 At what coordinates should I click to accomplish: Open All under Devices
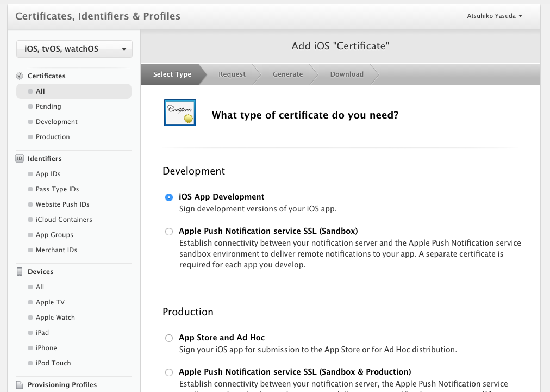click(x=40, y=287)
